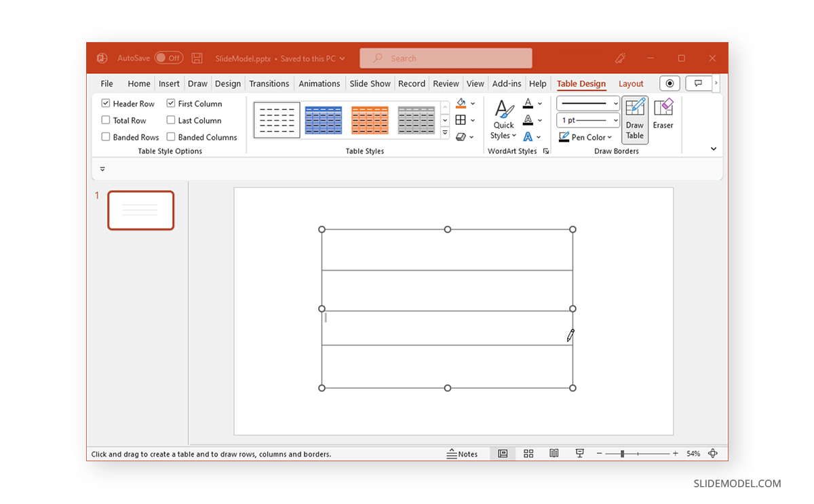Expand Shading color dropdown arrow

[473, 104]
